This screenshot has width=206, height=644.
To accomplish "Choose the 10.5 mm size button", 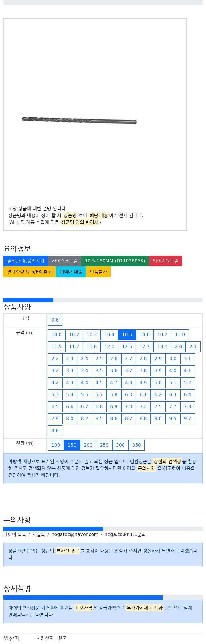I will [127, 334].
